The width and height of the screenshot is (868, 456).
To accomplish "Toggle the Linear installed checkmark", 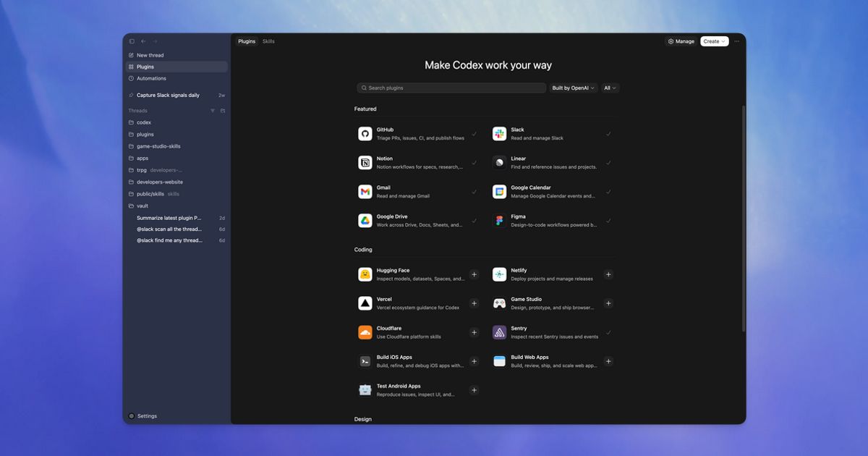I will coord(609,163).
